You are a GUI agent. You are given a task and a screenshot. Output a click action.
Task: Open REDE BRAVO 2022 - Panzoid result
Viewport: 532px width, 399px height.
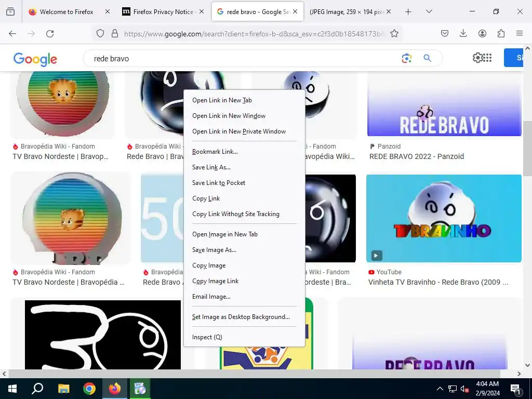pos(417,156)
